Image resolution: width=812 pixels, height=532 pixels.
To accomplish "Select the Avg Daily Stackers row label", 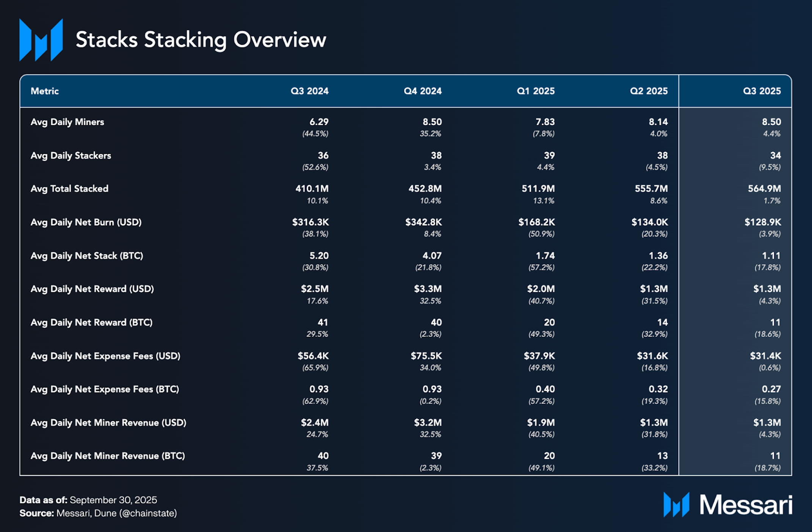I will [71, 155].
